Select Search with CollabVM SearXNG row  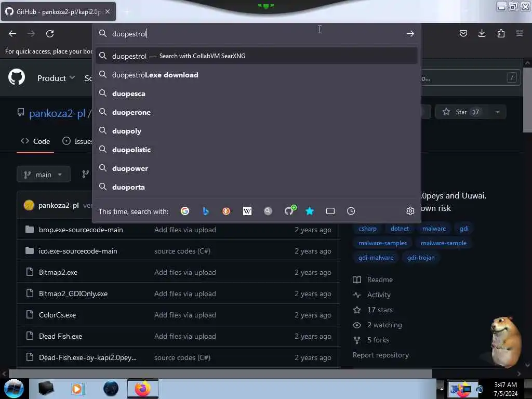257,56
